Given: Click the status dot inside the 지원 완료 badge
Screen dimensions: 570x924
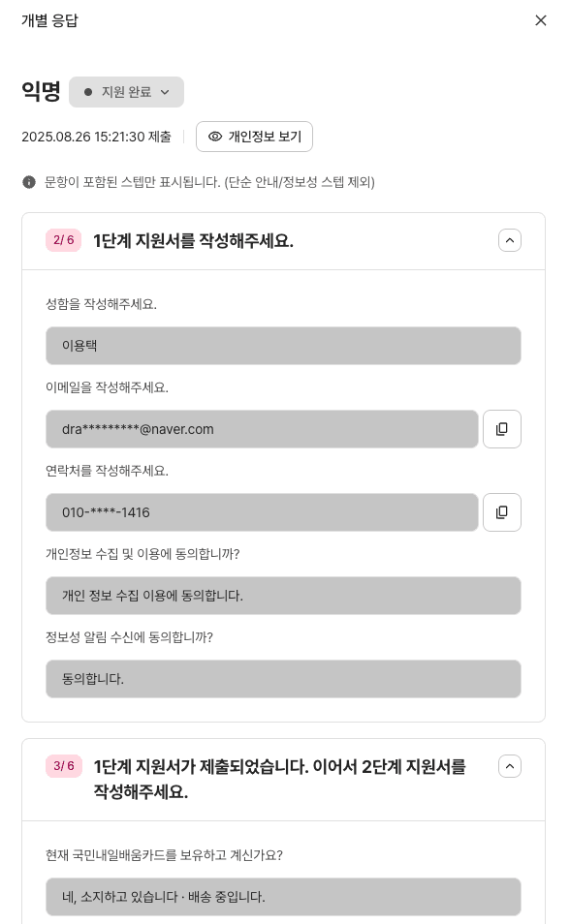Looking at the screenshot, I should pyautogui.click(x=88, y=92).
